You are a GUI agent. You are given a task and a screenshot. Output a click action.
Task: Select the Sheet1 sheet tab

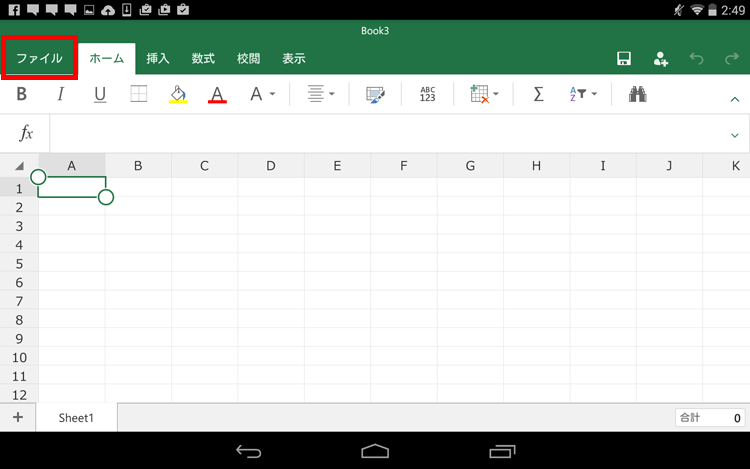[x=76, y=418]
